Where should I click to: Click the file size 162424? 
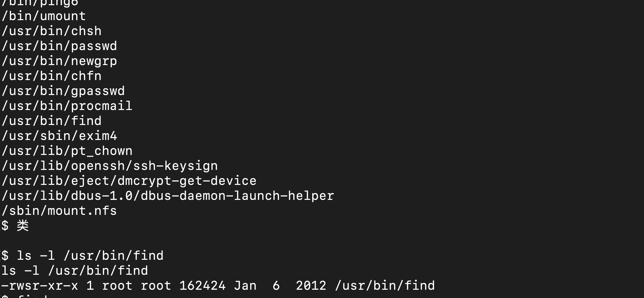click(x=203, y=286)
